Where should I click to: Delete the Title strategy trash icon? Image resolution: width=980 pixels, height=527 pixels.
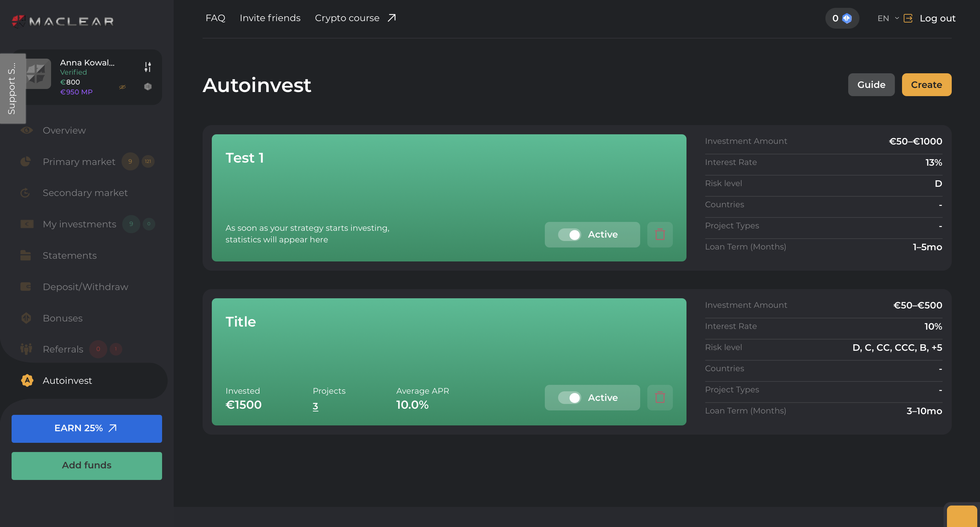click(660, 397)
